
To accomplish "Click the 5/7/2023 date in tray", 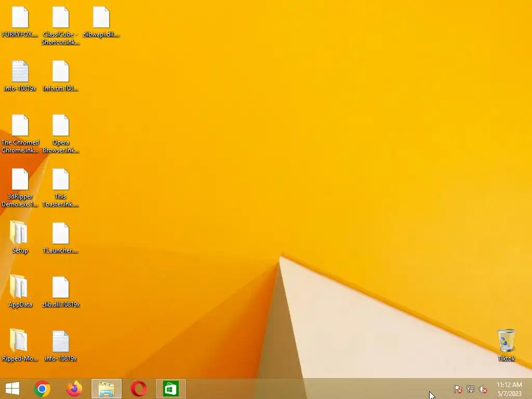I will pos(509,394).
